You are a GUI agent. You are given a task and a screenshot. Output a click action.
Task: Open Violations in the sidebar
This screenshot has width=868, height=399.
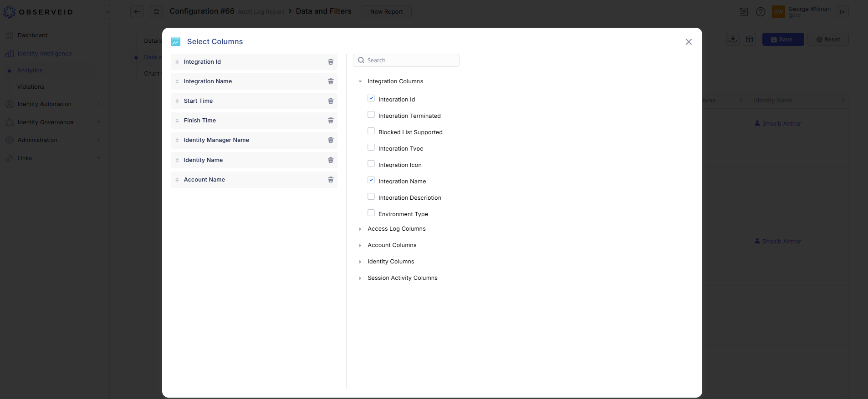click(31, 87)
